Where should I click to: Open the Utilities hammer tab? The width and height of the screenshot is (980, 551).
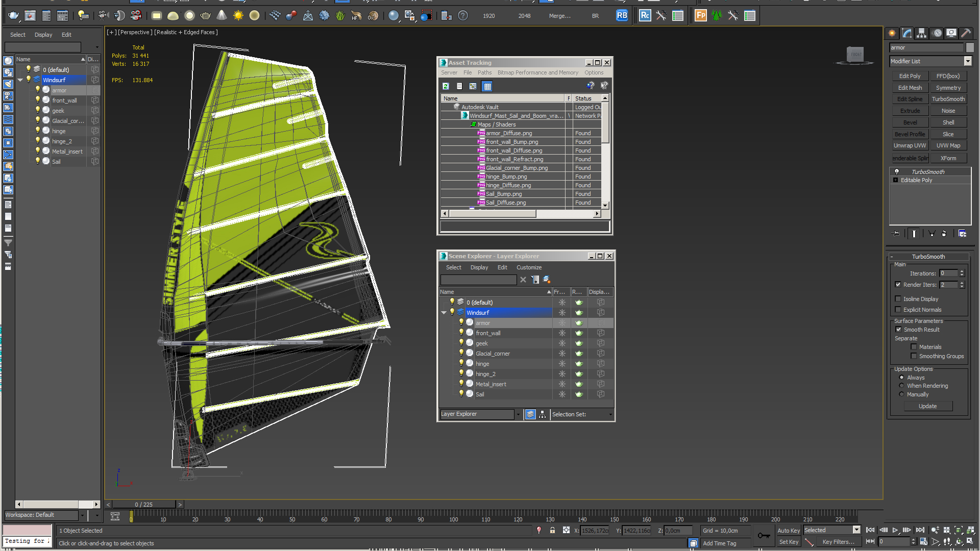click(966, 33)
